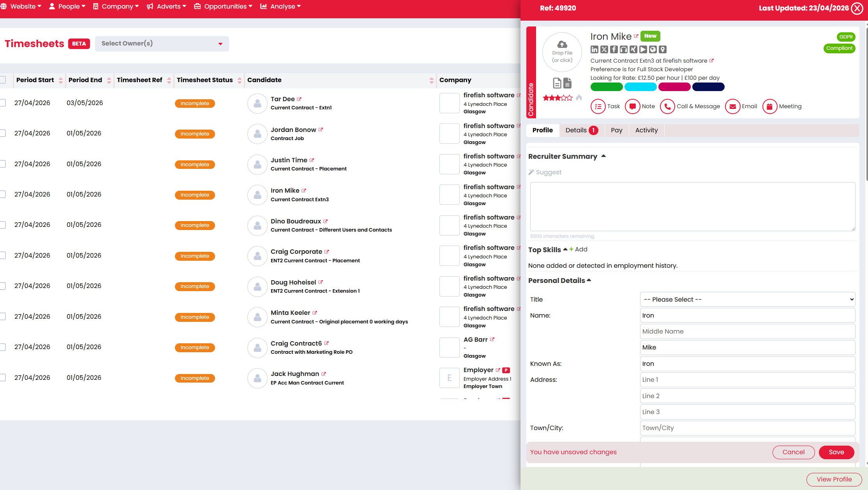Screen dimensions: 868x490
Task: Switch to the Pay tab
Action: [616, 130]
